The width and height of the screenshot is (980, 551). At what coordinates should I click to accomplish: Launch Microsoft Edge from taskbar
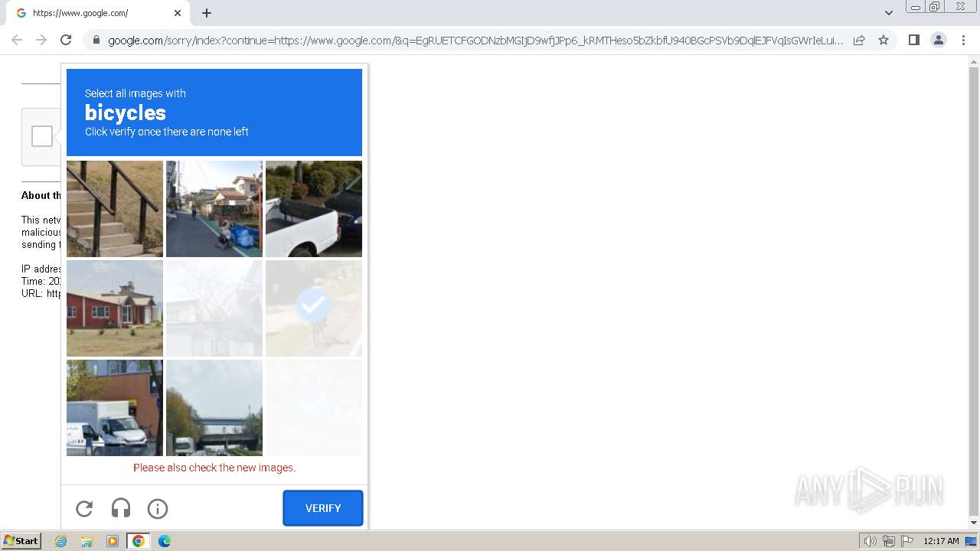tap(164, 541)
